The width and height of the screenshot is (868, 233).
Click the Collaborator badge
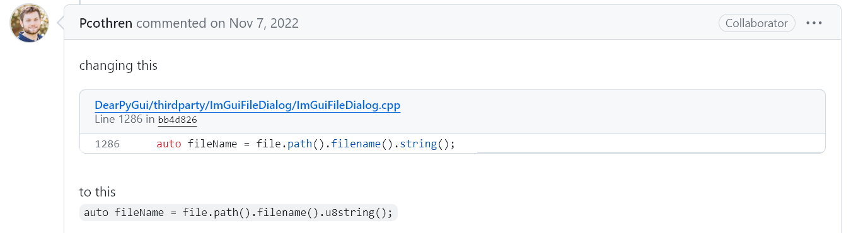click(756, 23)
